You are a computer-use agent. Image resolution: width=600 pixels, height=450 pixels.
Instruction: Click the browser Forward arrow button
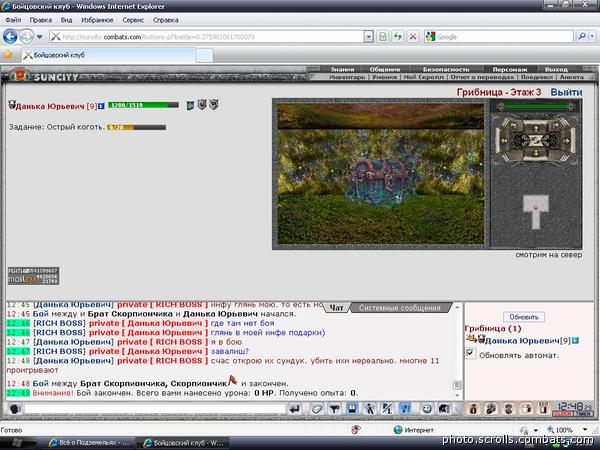click(x=26, y=37)
